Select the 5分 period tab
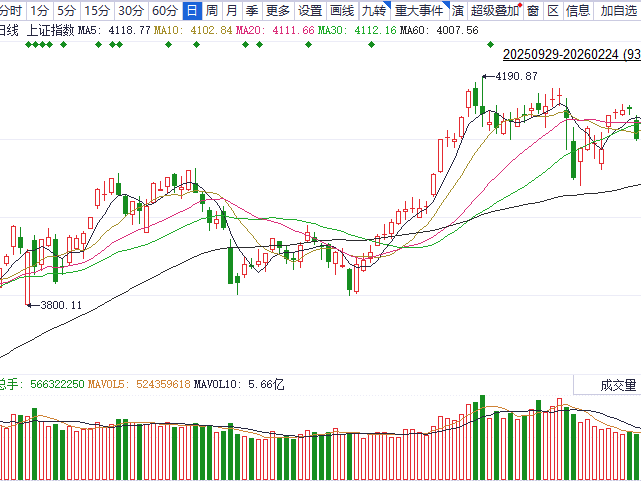 pyautogui.click(x=66, y=11)
